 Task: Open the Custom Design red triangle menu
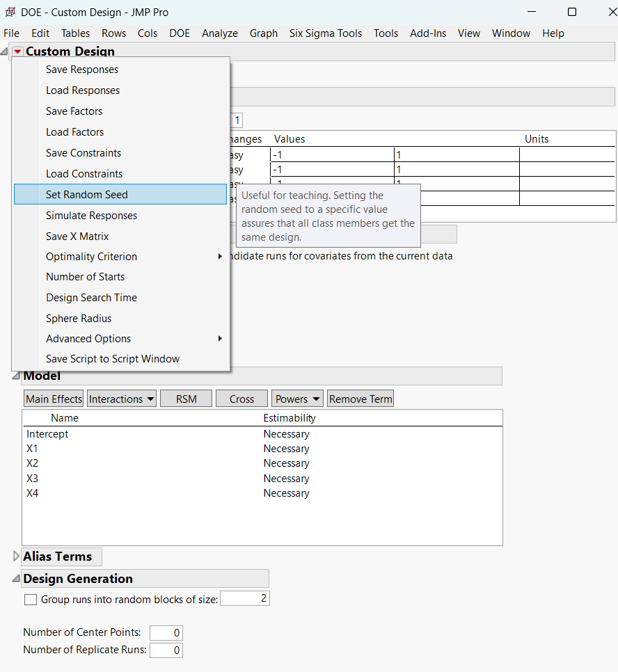[x=17, y=51]
